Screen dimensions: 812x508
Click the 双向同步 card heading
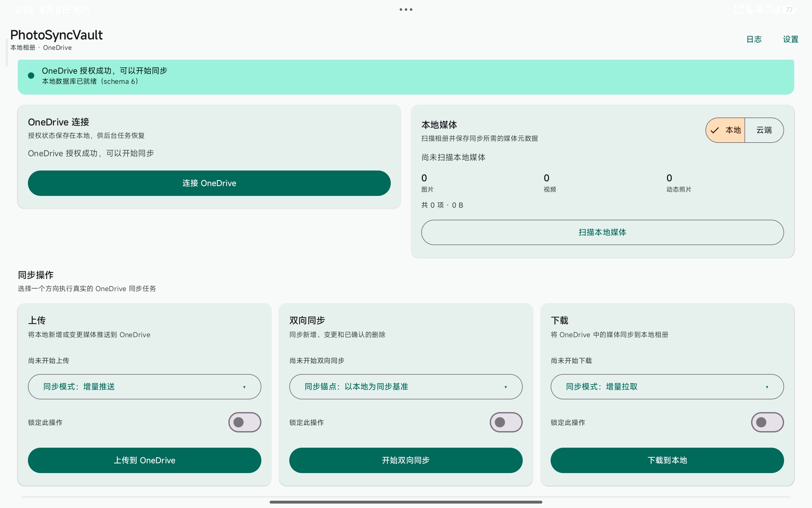307,321
